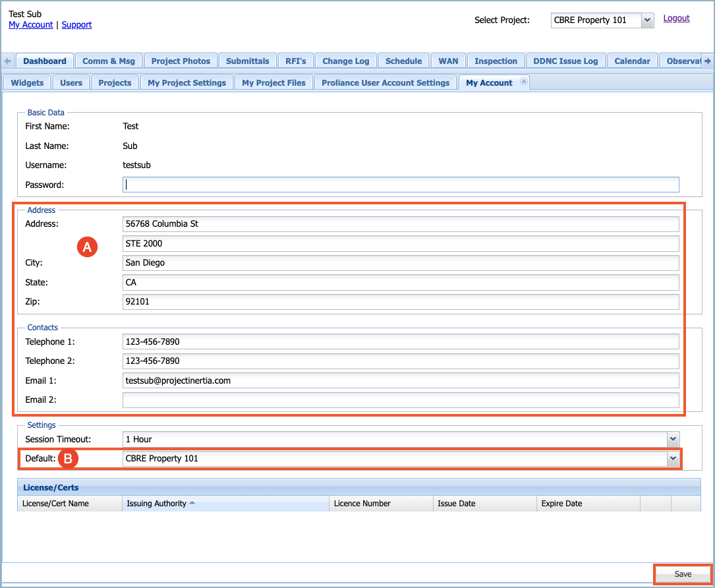Switch to the Projects sub-tab

[x=115, y=82]
